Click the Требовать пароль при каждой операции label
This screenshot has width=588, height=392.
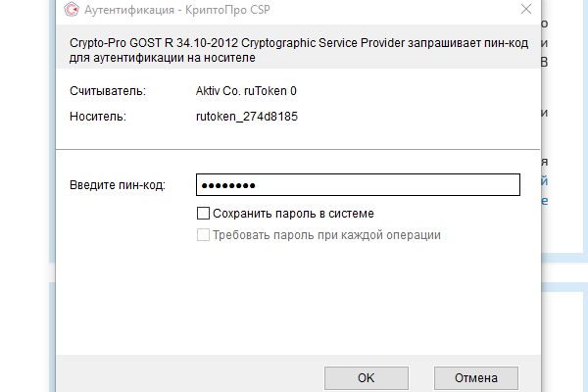pos(326,235)
